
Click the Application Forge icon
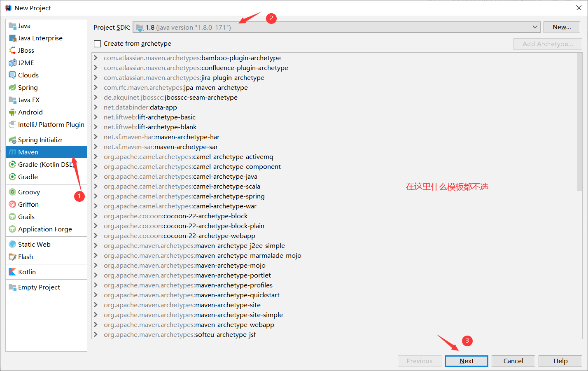click(x=12, y=229)
